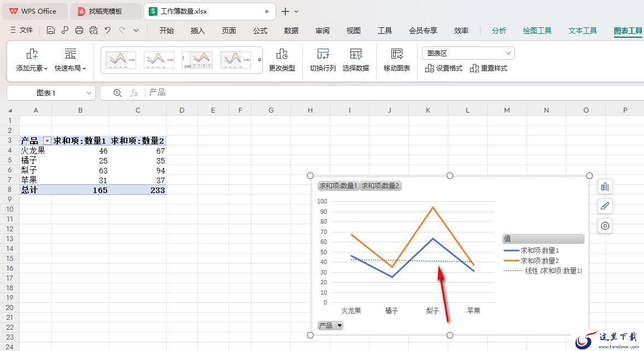Select cell with value 233
Screen dimensions: 644x351
(x=138, y=190)
